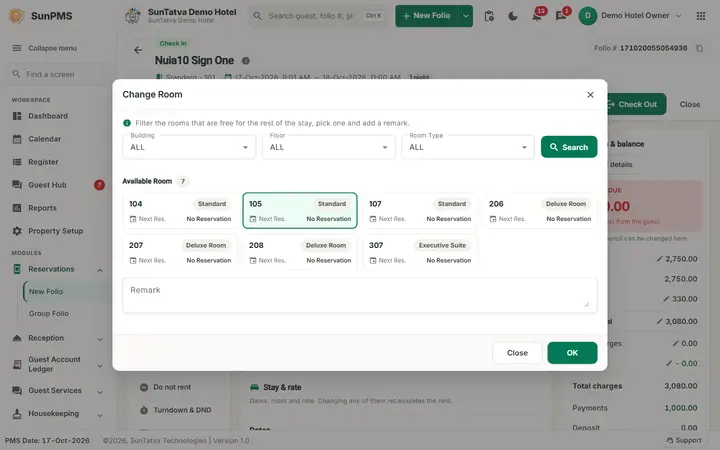Open the clipboard clock icon in header

[x=489, y=16]
